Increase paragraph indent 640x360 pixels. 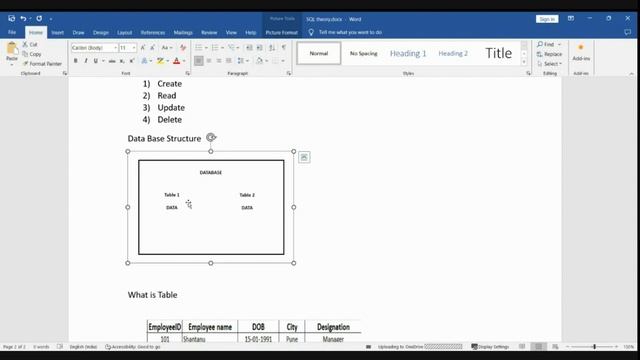tap(260, 48)
